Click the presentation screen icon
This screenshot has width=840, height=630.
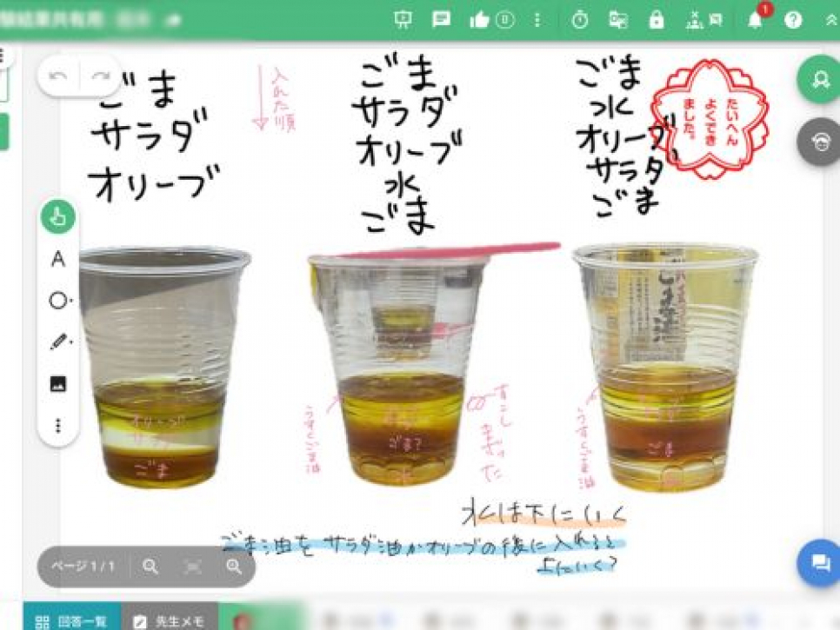click(403, 20)
